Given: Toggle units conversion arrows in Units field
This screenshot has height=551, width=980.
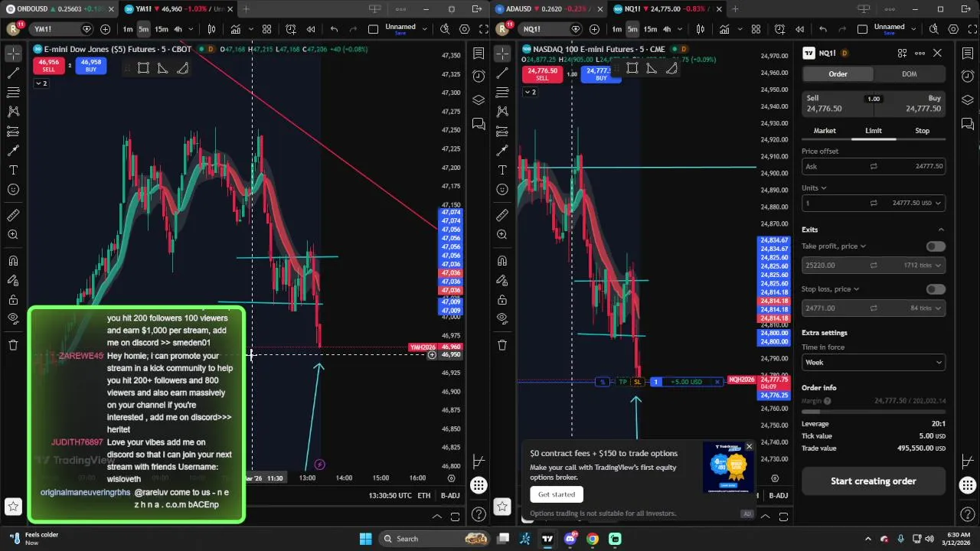Looking at the screenshot, I should [x=873, y=203].
